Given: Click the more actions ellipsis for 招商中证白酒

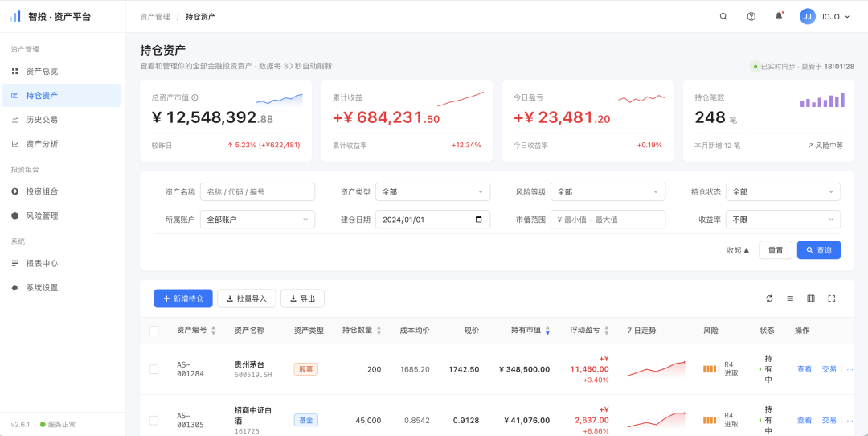Looking at the screenshot, I should tap(850, 421).
